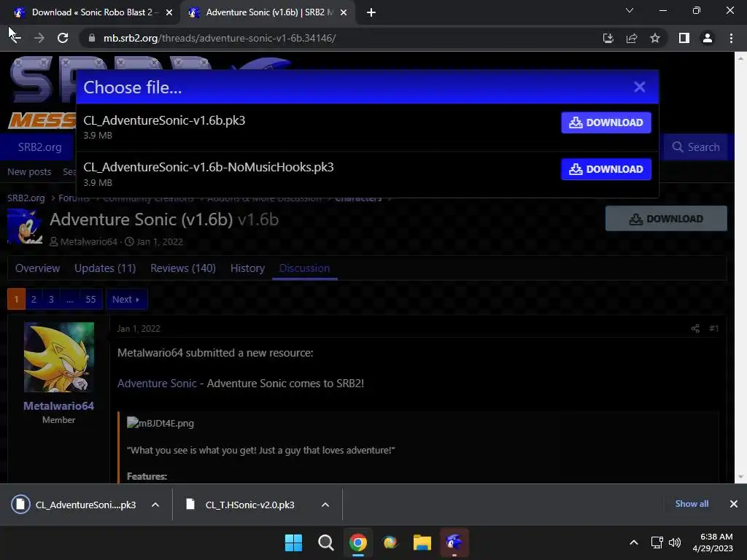Screen dimensions: 747x560
Task: Go to page 3 of discussion
Action: [x=51, y=299]
